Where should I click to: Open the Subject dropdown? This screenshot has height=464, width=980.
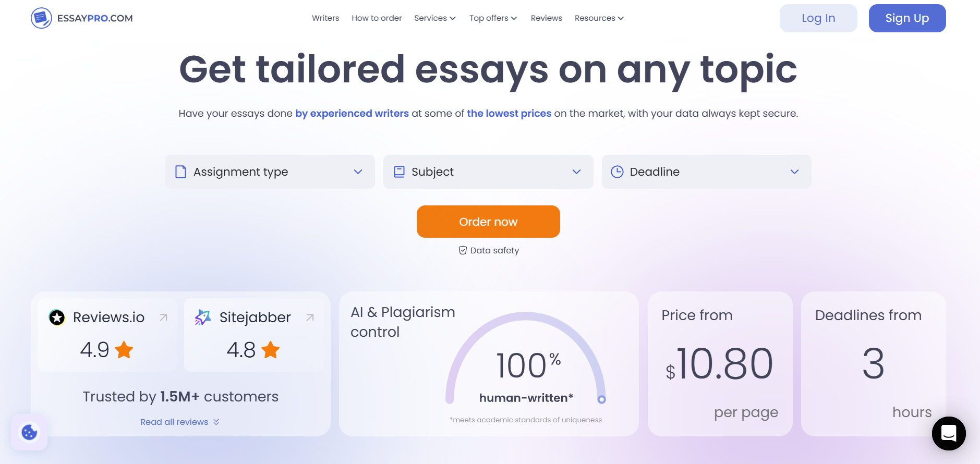point(488,172)
